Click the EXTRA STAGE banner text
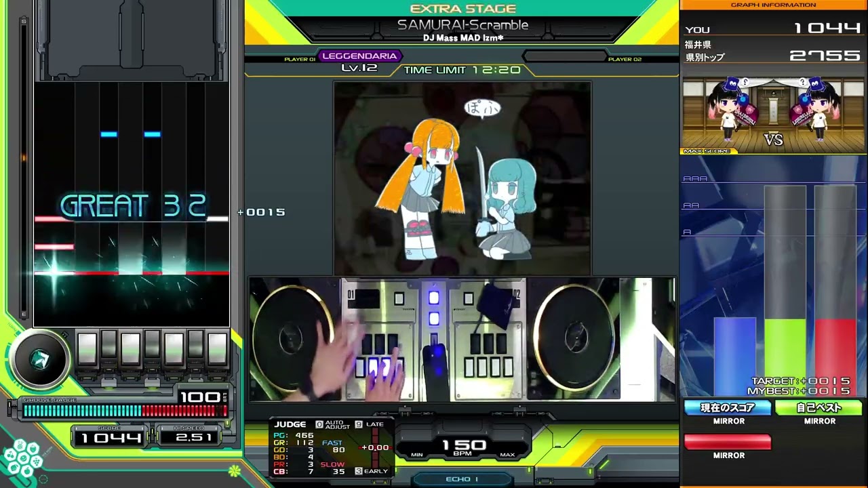868x488 pixels. click(463, 9)
